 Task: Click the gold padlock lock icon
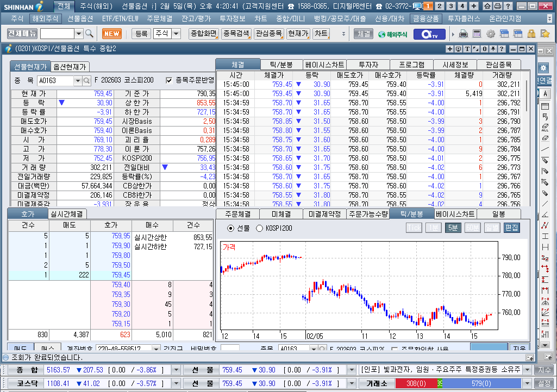[x=531, y=34]
